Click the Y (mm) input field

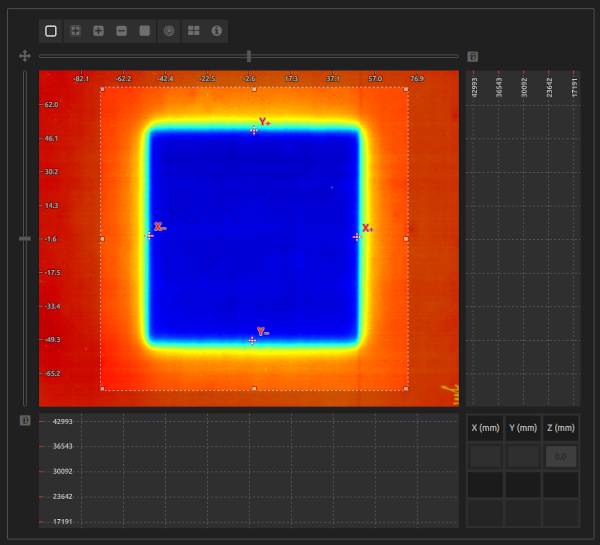click(x=523, y=456)
